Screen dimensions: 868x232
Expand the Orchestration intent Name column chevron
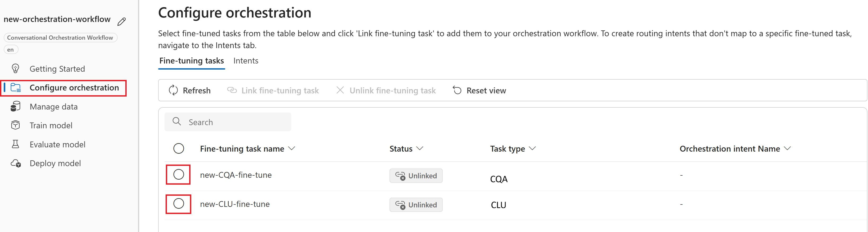point(787,148)
